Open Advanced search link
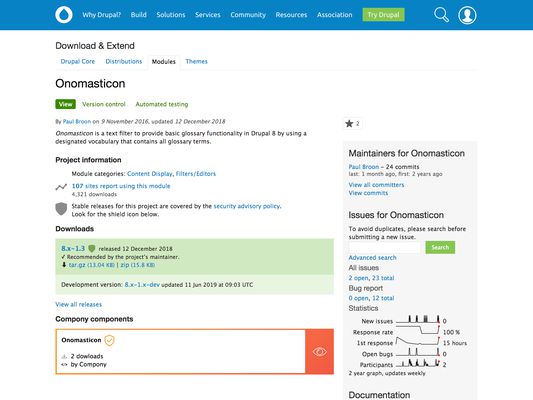Screen dimensions: 533x400 click(372, 258)
